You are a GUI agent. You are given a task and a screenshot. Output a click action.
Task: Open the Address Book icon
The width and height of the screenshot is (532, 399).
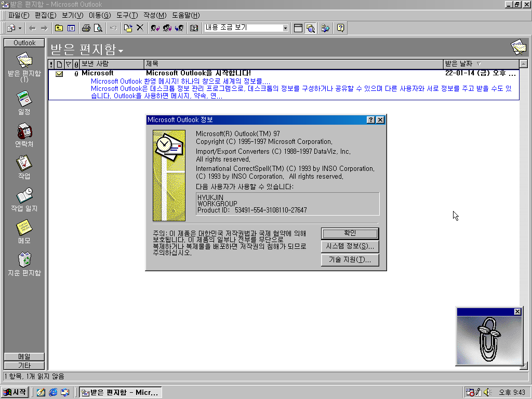coord(194,28)
